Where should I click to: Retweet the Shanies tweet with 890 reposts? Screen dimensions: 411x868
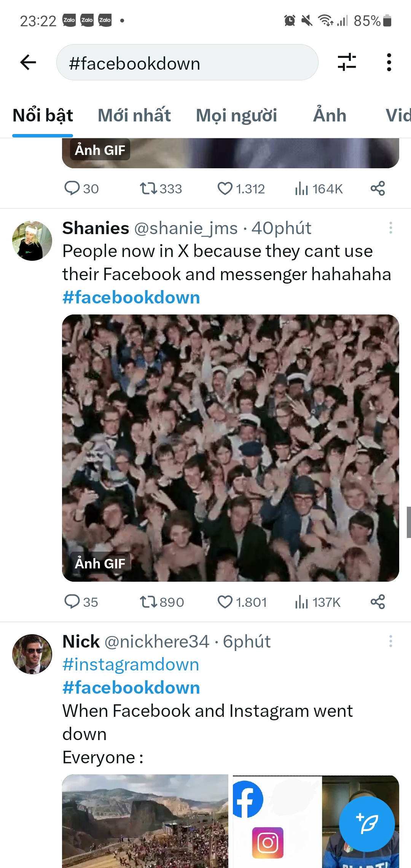[x=148, y=602]
